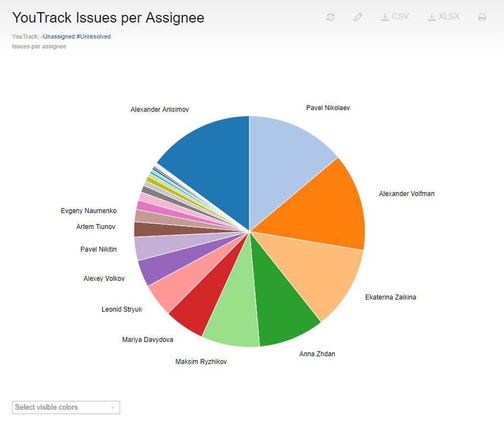This screenshot has width=504, height=435.
Task: Select the Leonid Stryuk label
Action: pos(122,309)
